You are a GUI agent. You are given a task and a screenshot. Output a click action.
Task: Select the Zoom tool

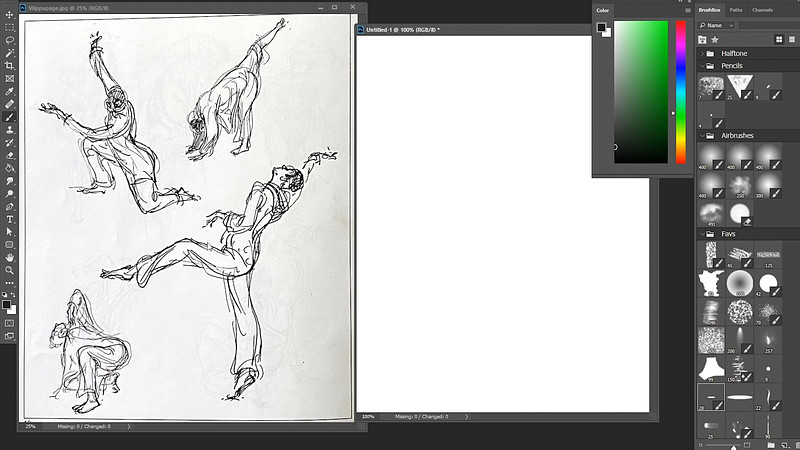9,270
